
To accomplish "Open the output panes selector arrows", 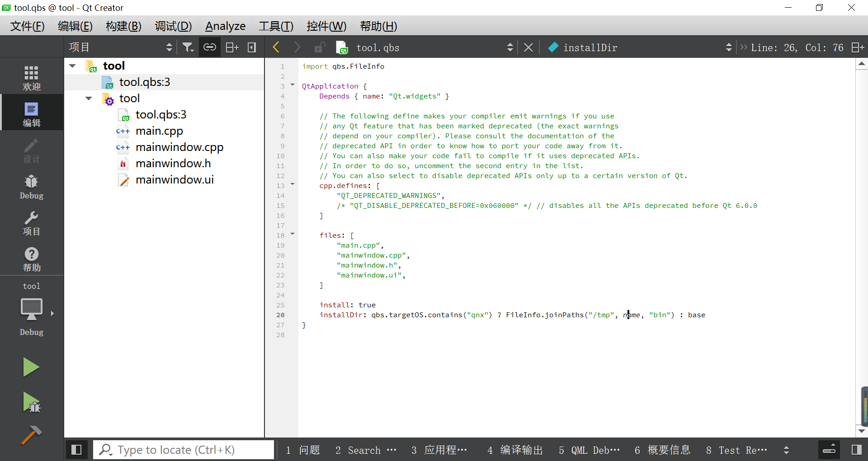I will click(786, 450).
